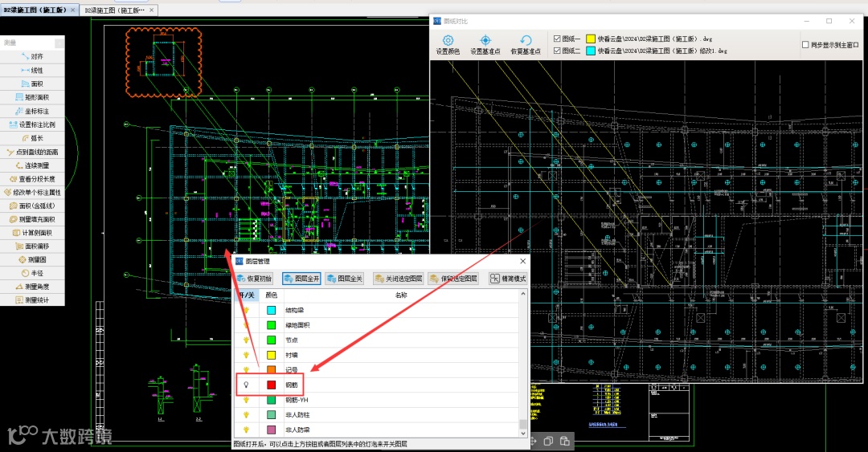The height and width of the screenshot is (452, 868).
Task: Click the 设置颜色 gear icon
Action: pos(448,40)
